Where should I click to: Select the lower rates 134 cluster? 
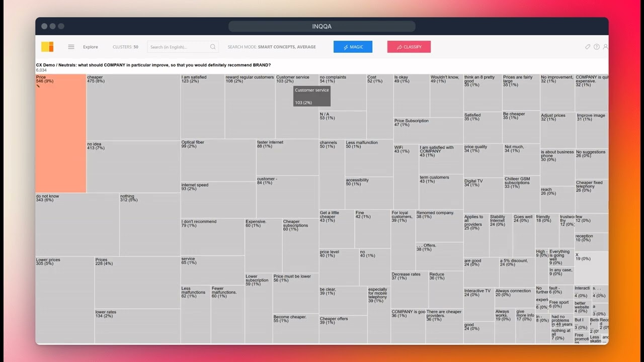click(137, 326)
